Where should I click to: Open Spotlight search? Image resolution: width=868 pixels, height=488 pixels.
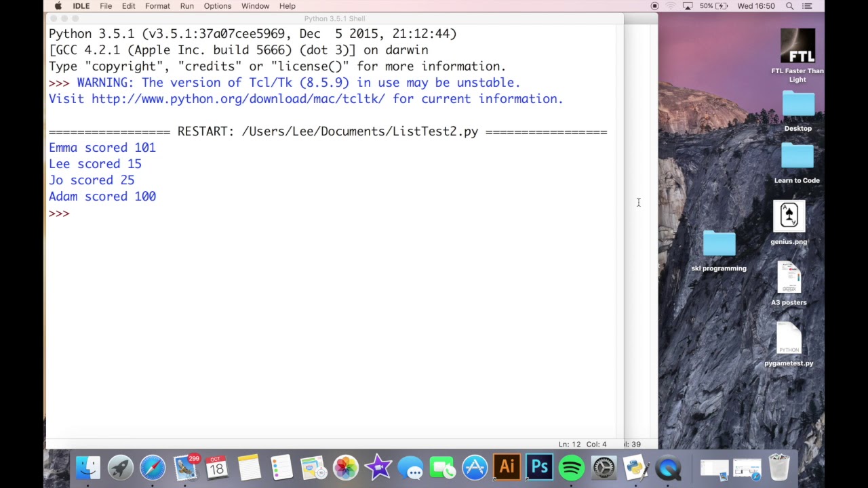tap(790, 6)
